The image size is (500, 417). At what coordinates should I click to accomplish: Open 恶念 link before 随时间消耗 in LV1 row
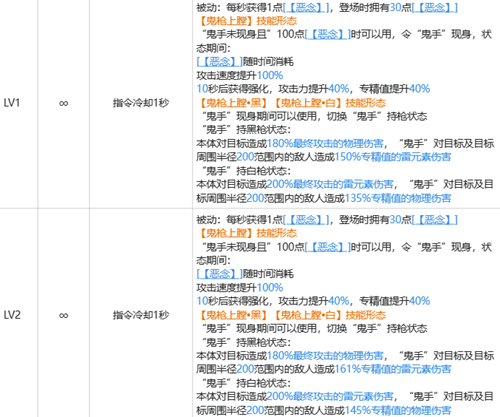tap(220, 62)
